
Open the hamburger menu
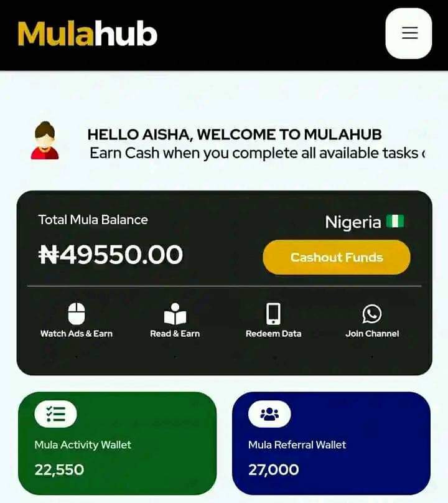tap(409, 34)
